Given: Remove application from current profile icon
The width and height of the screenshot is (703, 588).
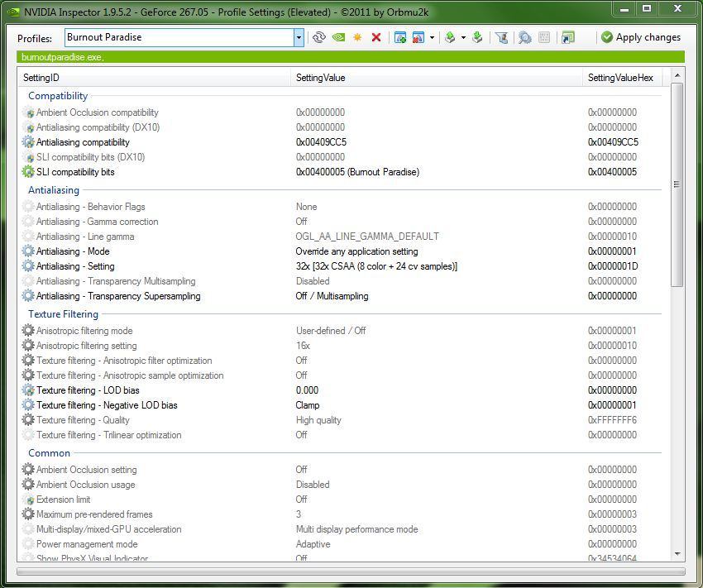Looking at the screenshot, I should click(x=418, y=37).
